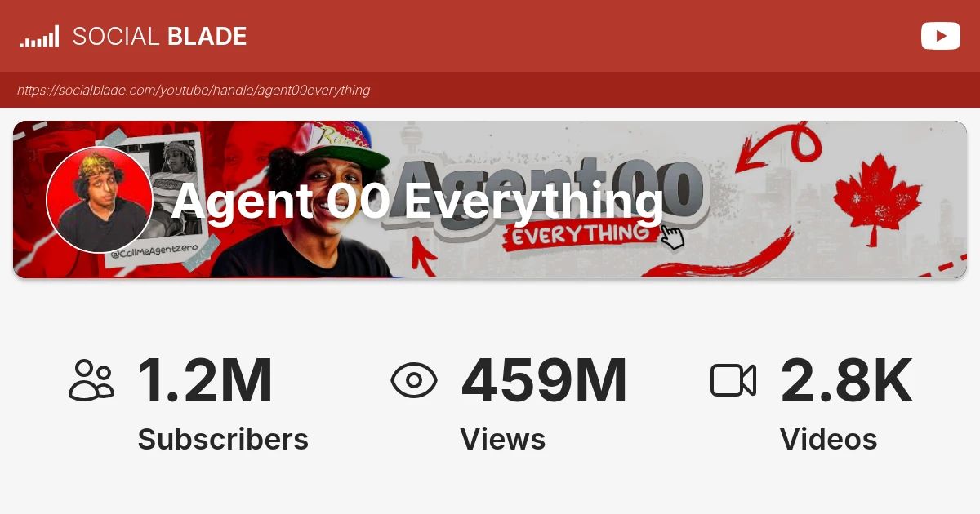Open the YouTube play icon in header
980x514 pixels.
click(940, 36)
